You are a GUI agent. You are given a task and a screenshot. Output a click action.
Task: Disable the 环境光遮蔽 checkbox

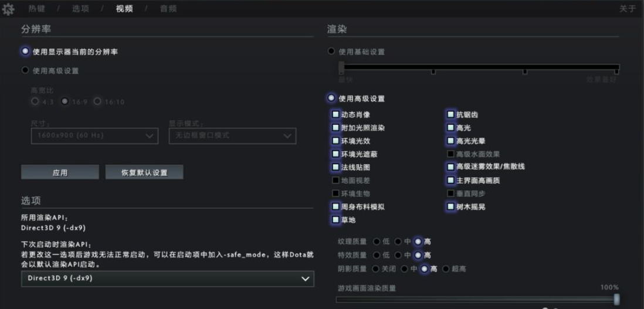click(335, 154)
